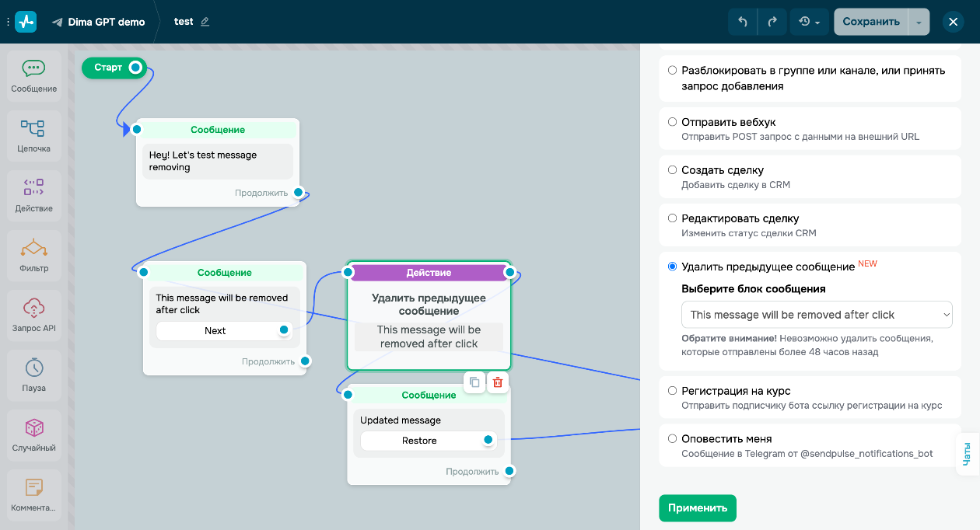Screen dimensions: 980x530
Task: Duplicate the block with copy icon
Action: 474,382
